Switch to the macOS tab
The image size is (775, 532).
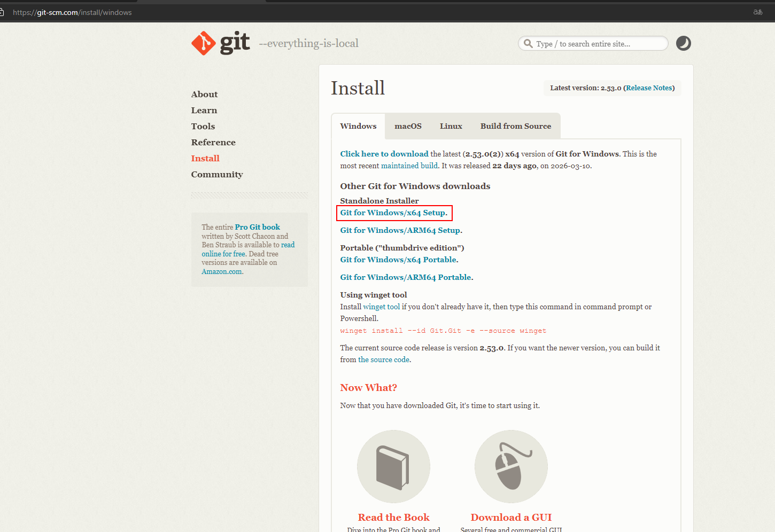pyautogui.click(x=408, y=126)
